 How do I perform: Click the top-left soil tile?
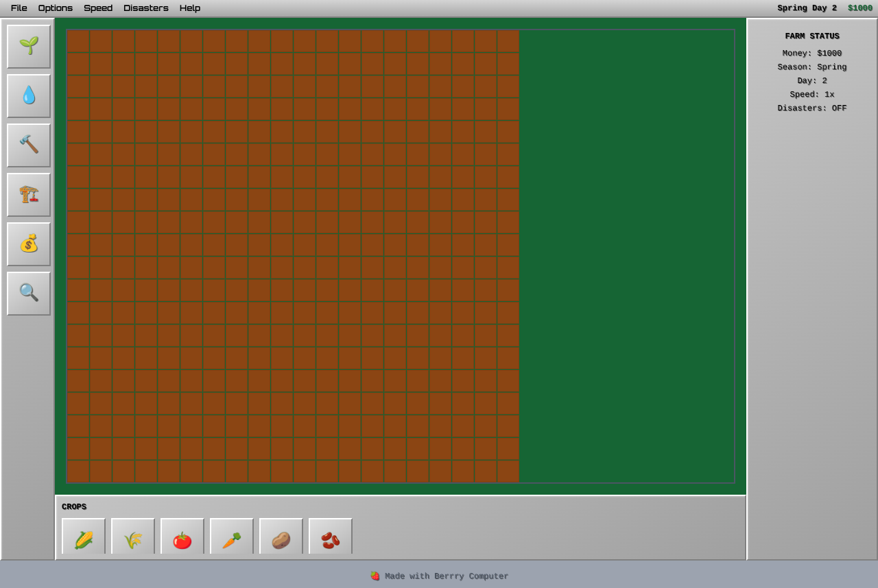78,41
